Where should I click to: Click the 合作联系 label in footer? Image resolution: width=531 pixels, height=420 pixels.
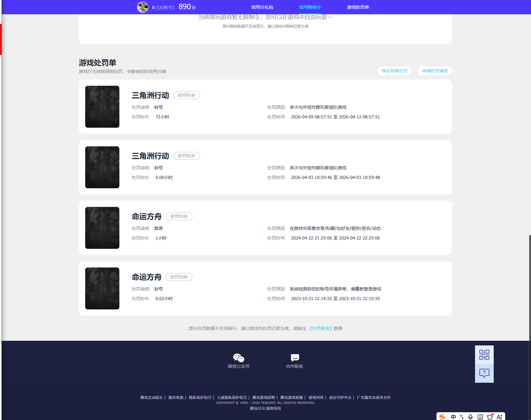coord(295,366)
